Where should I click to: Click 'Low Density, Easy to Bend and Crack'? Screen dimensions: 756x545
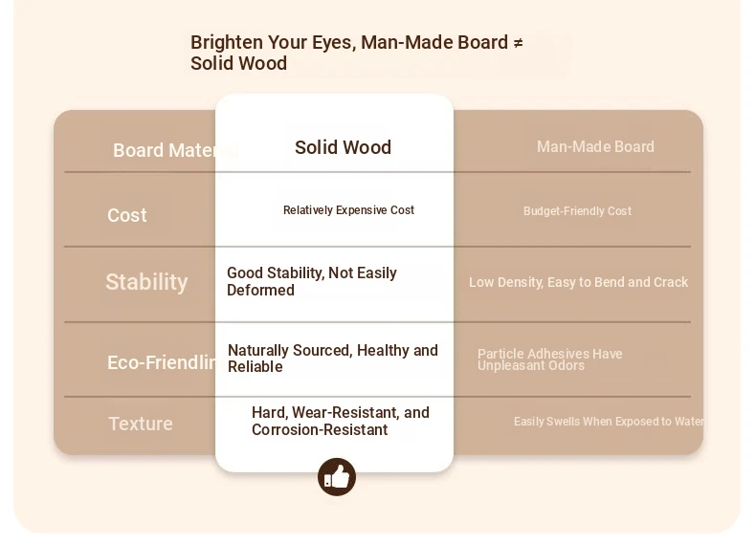point(579,282)
